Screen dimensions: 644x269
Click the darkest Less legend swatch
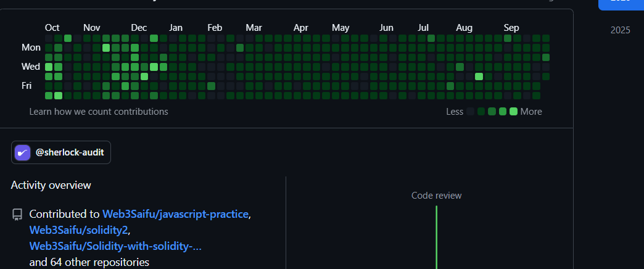[x=470, y=111]
